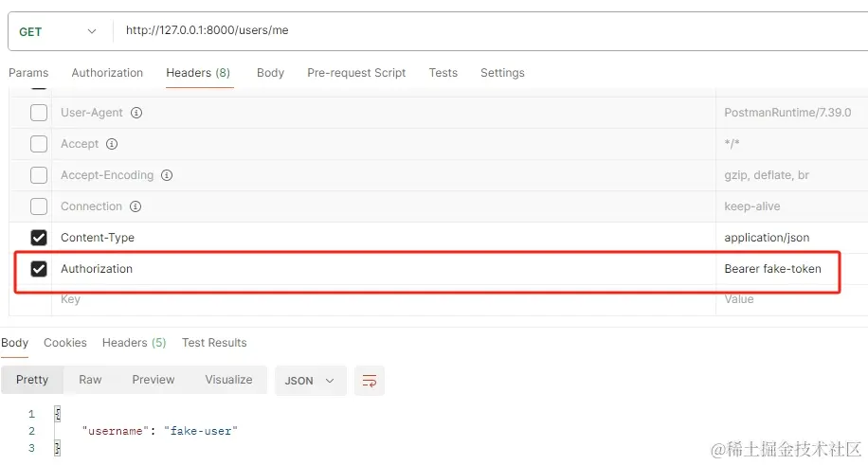Switch to the Params tab
This screenshot has height=465, width=868.
[x=28, y=73]
